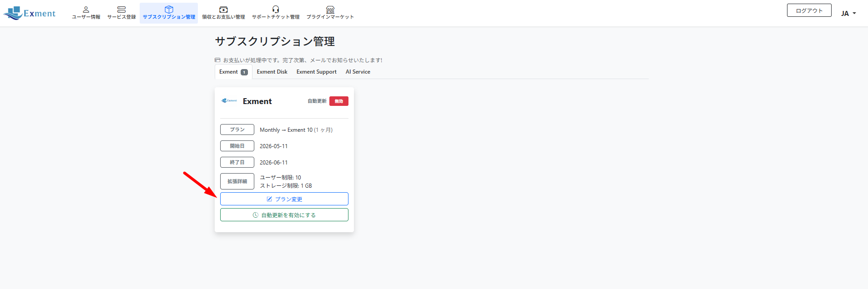Switch to the AI Service tab

click(358, 72)
